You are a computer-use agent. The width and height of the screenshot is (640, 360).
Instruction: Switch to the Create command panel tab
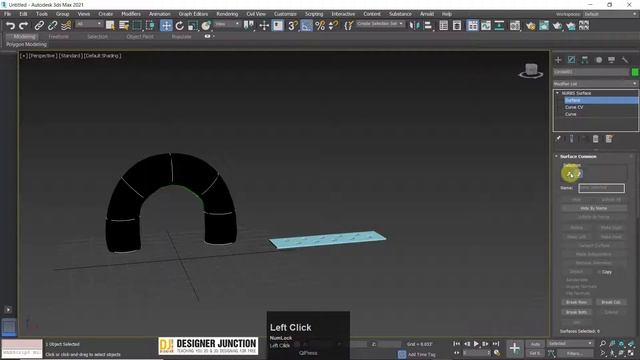pyautogui.click(x=558, y=60)
